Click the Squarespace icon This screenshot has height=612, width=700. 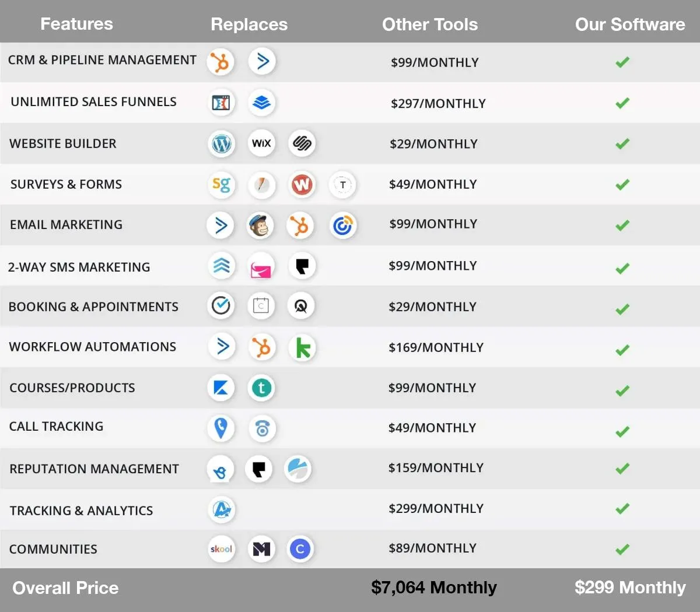(x=302, y=143)
